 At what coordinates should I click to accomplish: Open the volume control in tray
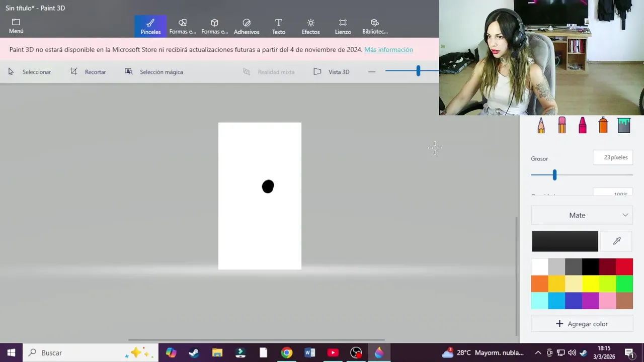point(572,353)
